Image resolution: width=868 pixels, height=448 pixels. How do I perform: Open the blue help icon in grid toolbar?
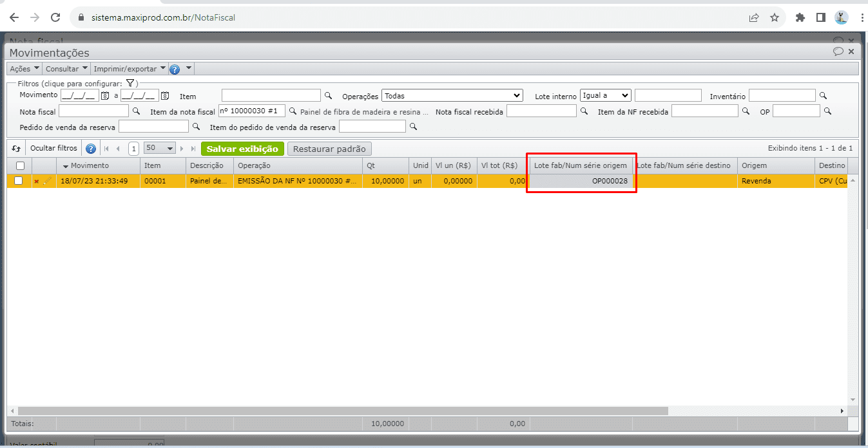91,149
